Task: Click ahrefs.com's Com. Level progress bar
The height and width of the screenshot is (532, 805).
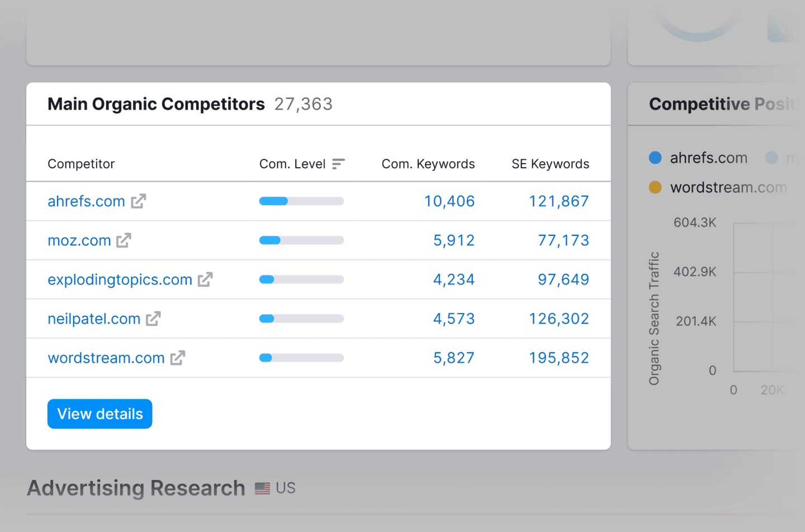Action: pos(301,201)
